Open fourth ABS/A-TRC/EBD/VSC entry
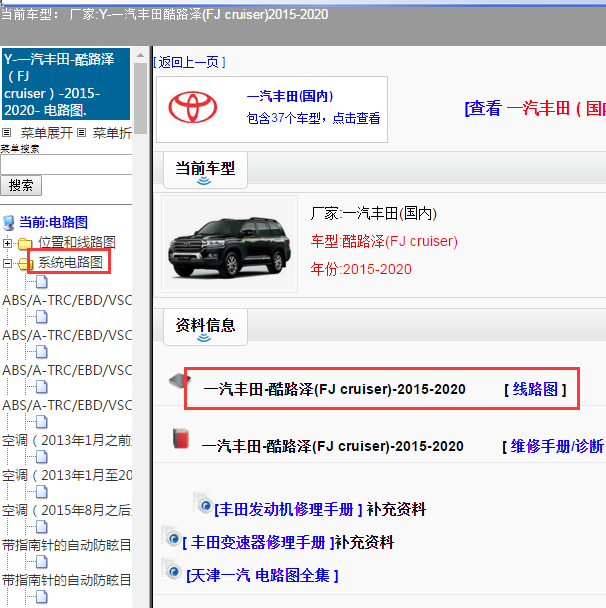606x608 pixels. (67, 405)
